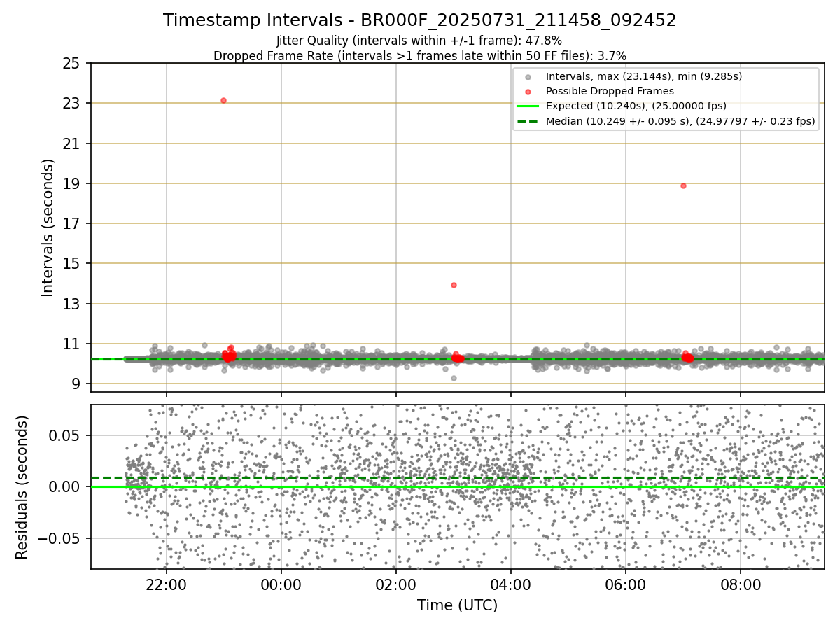Viewport: 840px width, 630px height.
Task: Click the red outlier point near 23 seconds
Action: 223,100
